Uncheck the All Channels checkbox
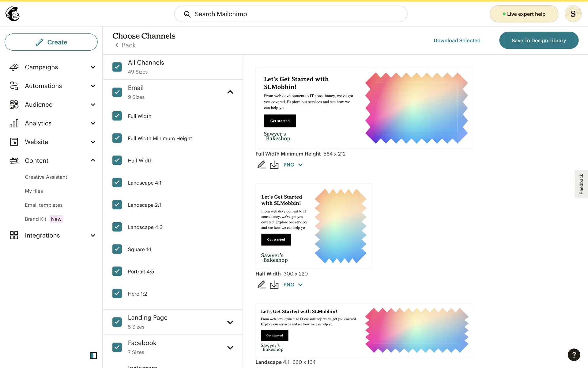Viewport: 588px width, 368px height. coord(117,67)
